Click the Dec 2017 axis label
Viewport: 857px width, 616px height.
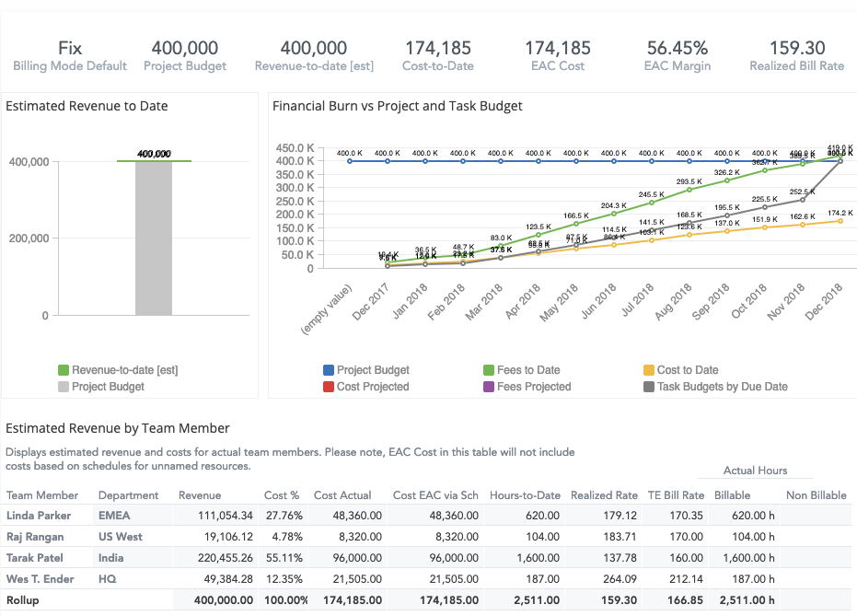371,302
